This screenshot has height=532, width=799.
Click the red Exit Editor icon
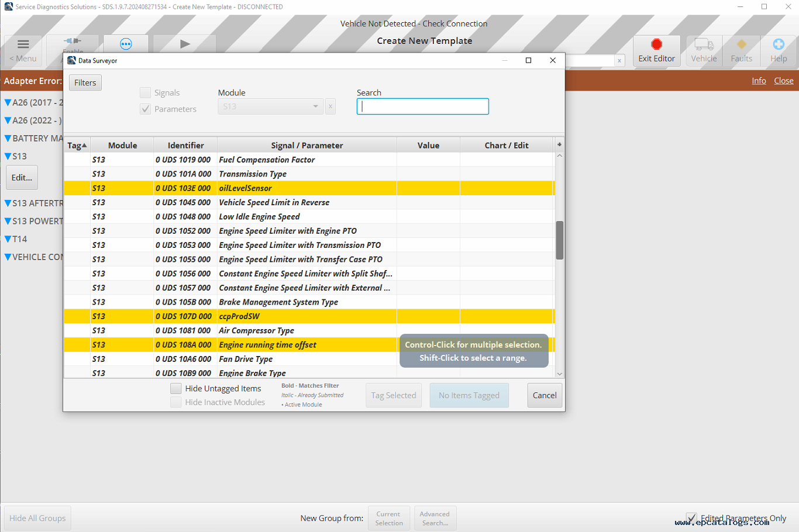coord(656,44)
